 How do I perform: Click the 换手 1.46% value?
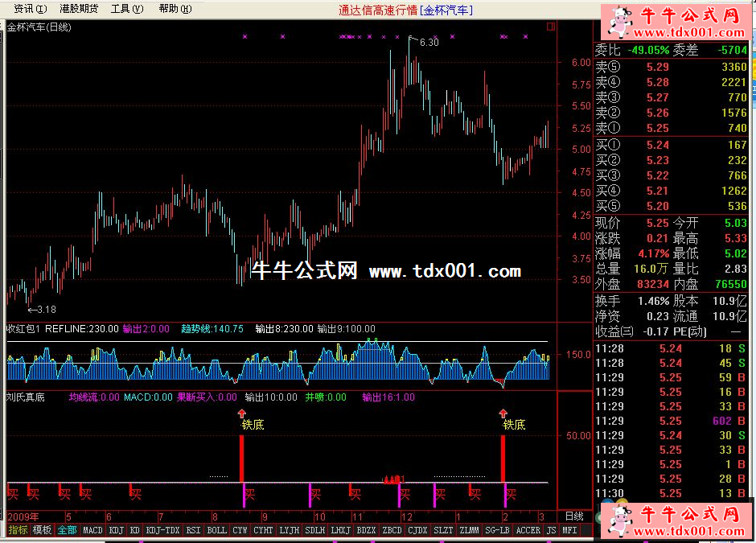654,302
